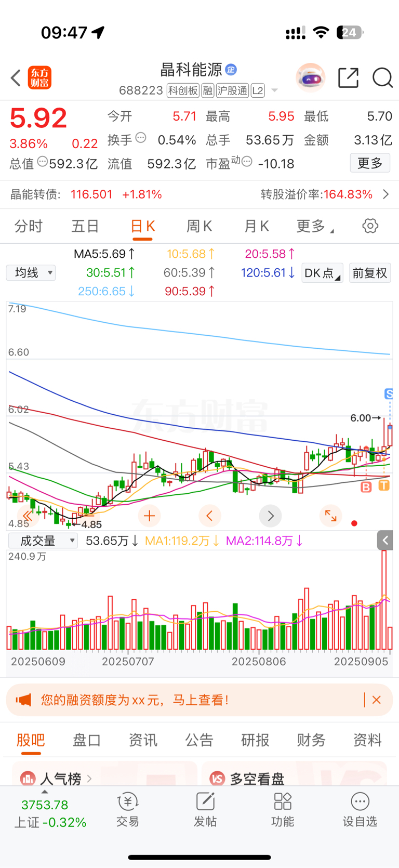
Task: Open 功能 grid icon
Action: coord(283,811)
